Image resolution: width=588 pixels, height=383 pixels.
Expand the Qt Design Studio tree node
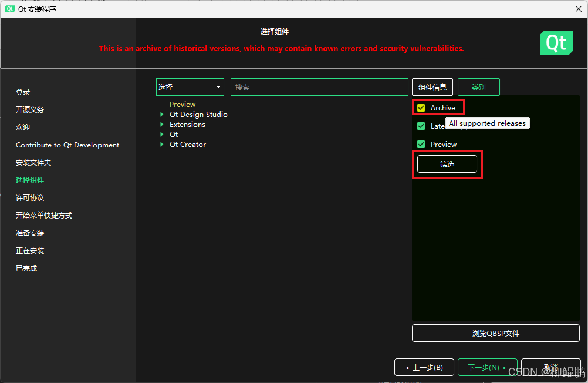[161, 114]
